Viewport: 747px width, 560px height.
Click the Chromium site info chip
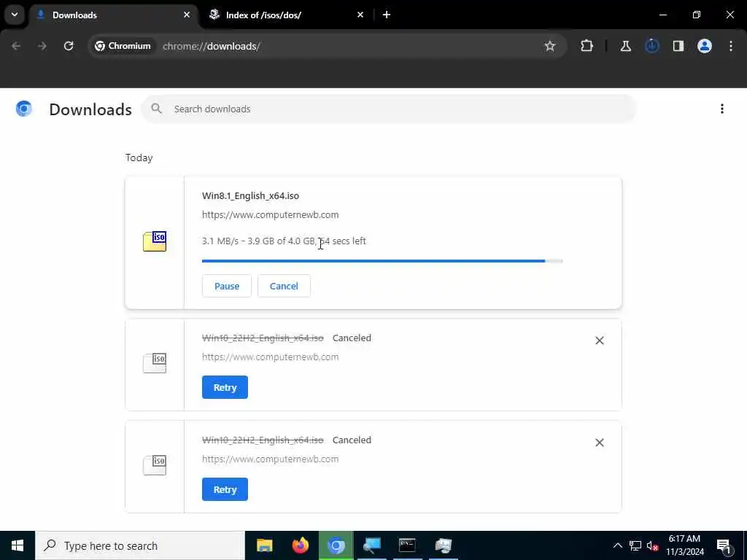[123, 46]
